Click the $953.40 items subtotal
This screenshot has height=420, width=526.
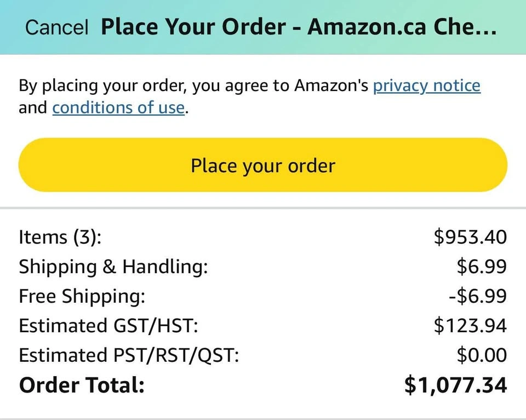pos(470,237)
